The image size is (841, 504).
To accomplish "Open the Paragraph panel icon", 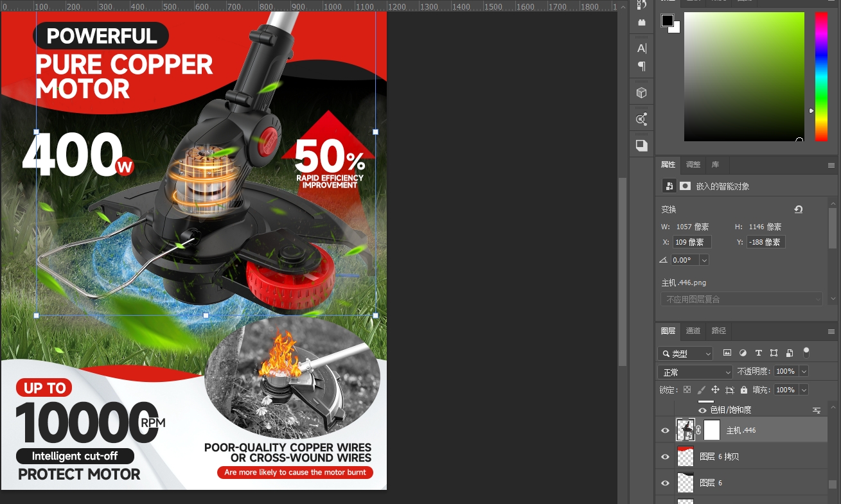I will (x=641, y=66).
